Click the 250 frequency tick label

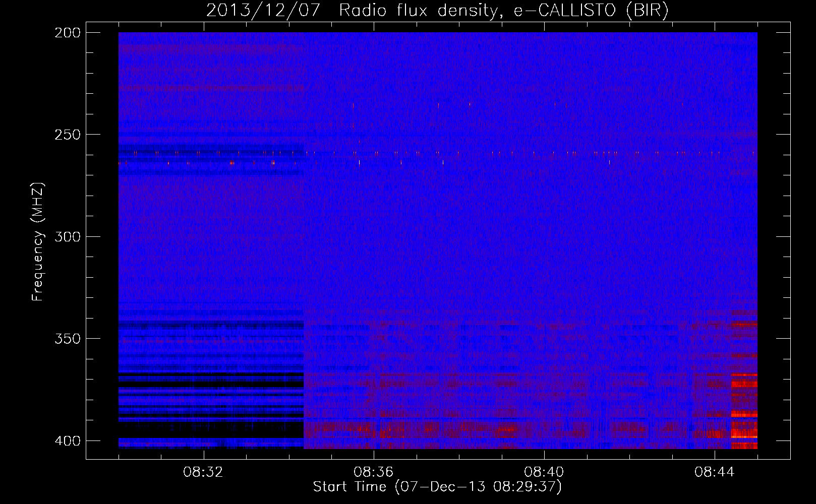coord(67,135)
